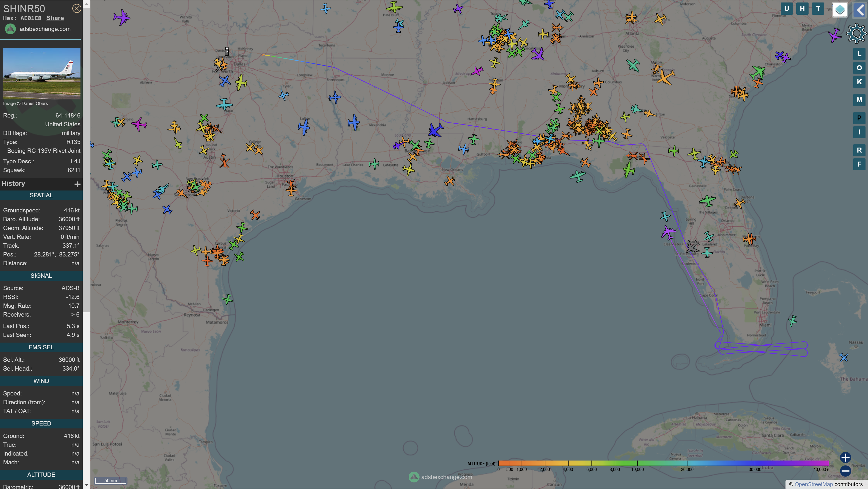The height and width of the screenshot is (489, 868).
Task: Click the FMS SEL section header
Action: point(41,347)
